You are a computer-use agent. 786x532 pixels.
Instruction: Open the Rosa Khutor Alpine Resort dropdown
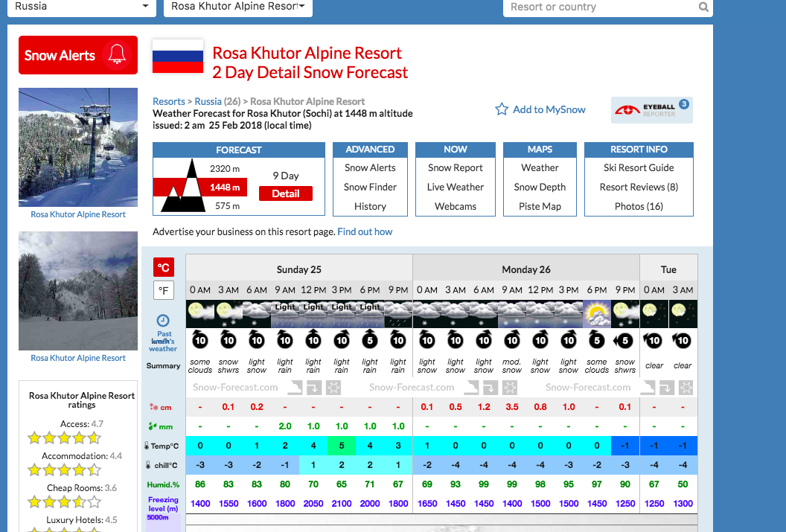point(238,7)
